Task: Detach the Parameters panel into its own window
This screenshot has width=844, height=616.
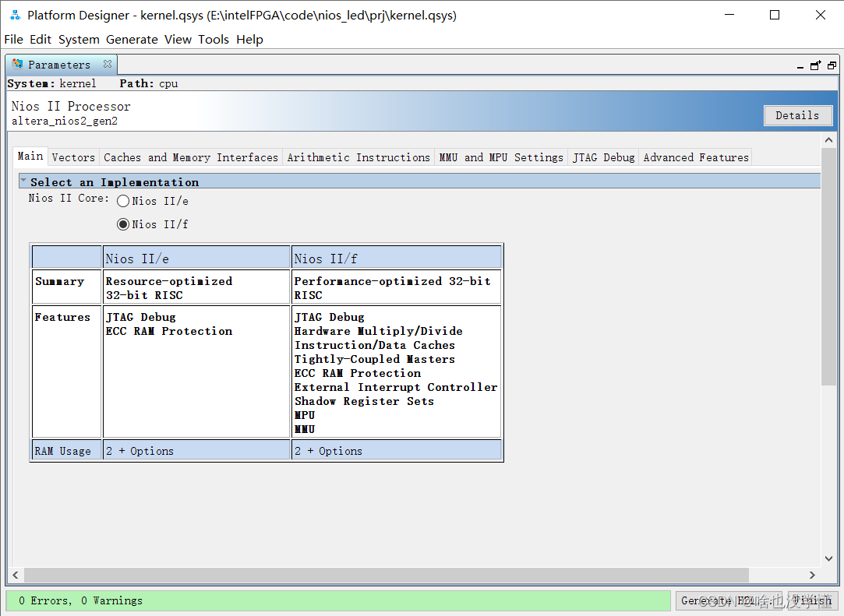Action: click(x=815, y=65)
